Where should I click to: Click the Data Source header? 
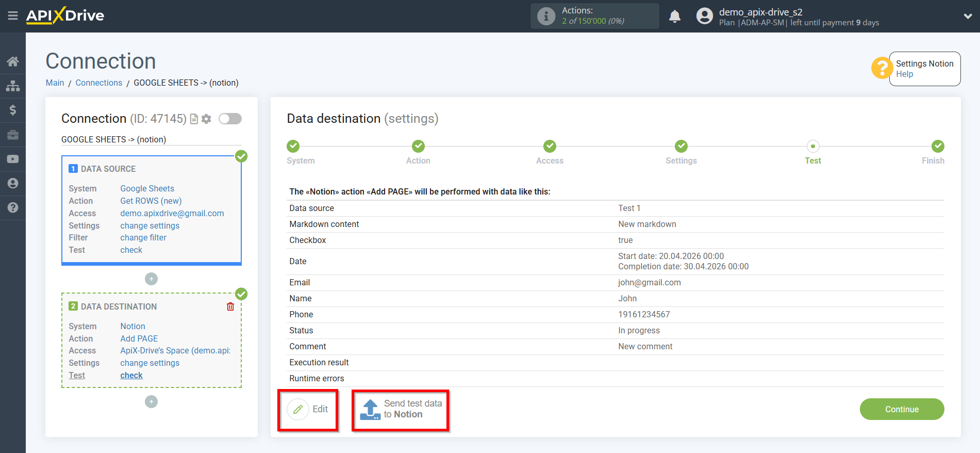tap(108, 169)
